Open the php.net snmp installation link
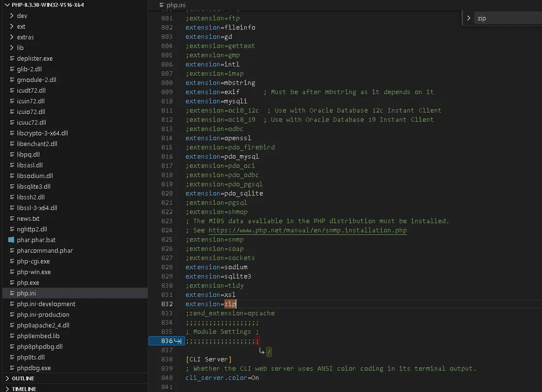 pyautogui.click(x=307, y=230)
